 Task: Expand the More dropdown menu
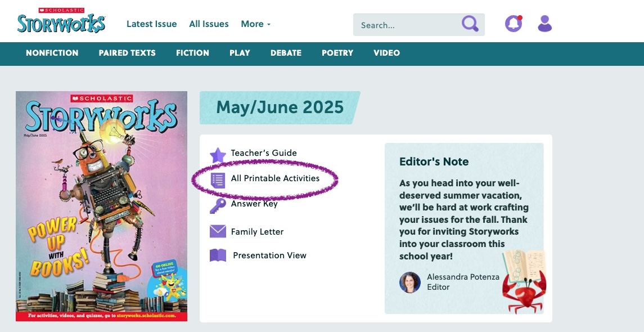coord(255,24)
